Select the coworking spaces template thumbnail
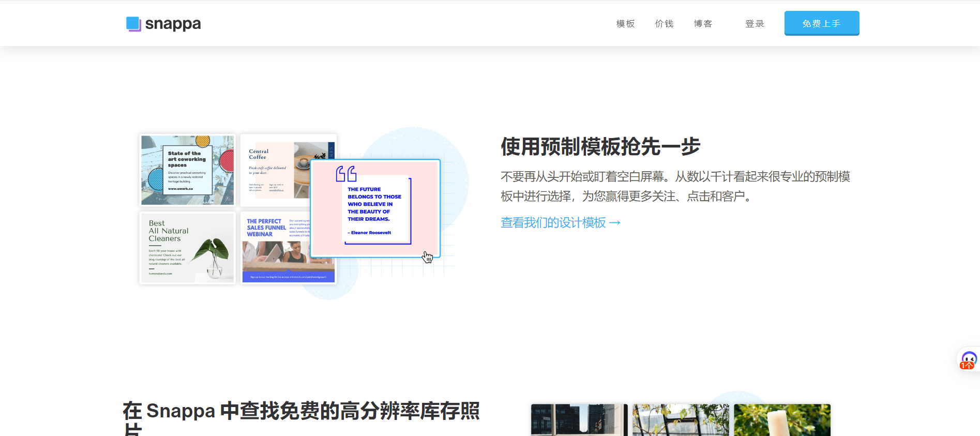The height and width of the screenshot is (436, 980). pos(188,170)
